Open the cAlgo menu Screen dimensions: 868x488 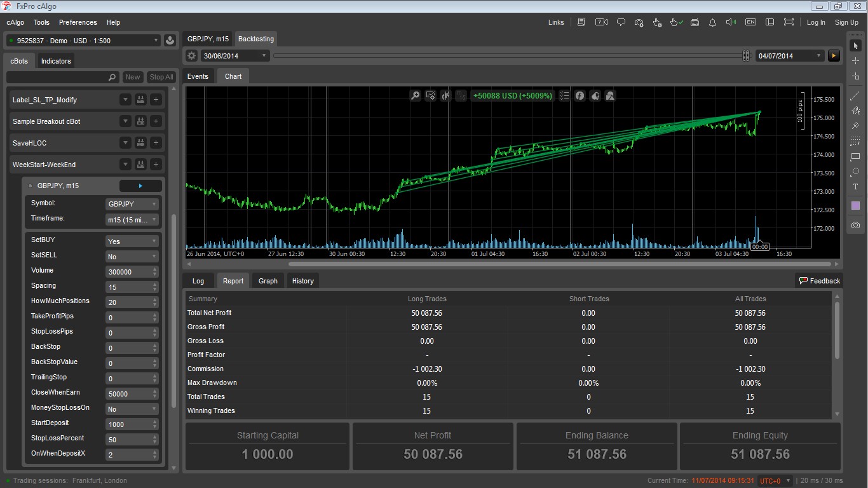pyautogui.click(x=15, y=22)
